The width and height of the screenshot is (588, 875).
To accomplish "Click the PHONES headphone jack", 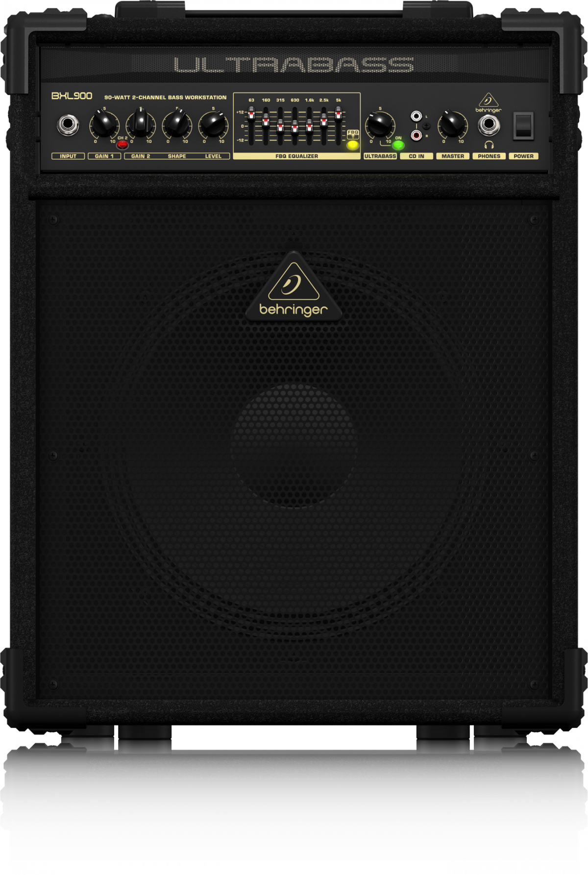I will click(489, 125).
